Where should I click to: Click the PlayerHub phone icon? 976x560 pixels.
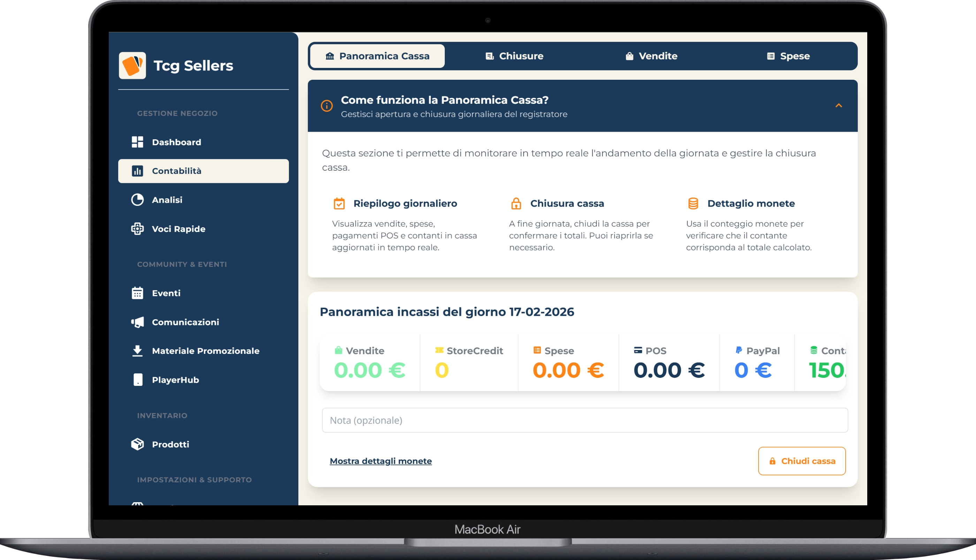tap(137, 380)
